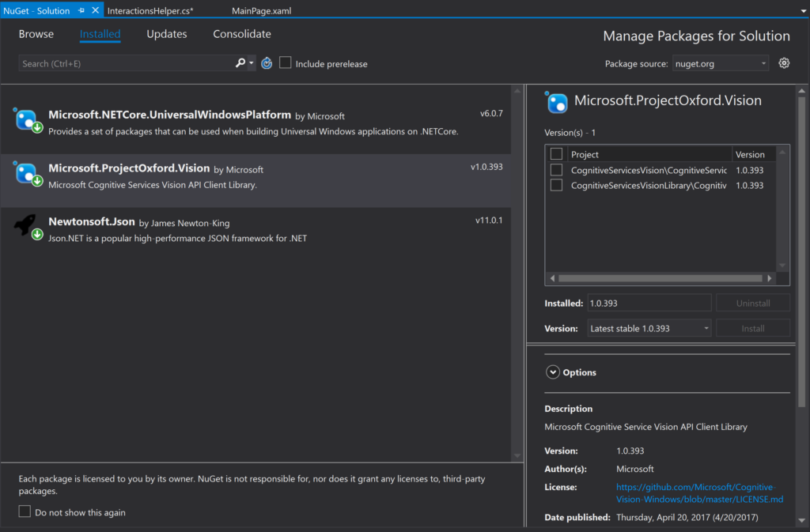
Task: Click project list horizontal scrollbar thumb
Action: click(660, 278)
